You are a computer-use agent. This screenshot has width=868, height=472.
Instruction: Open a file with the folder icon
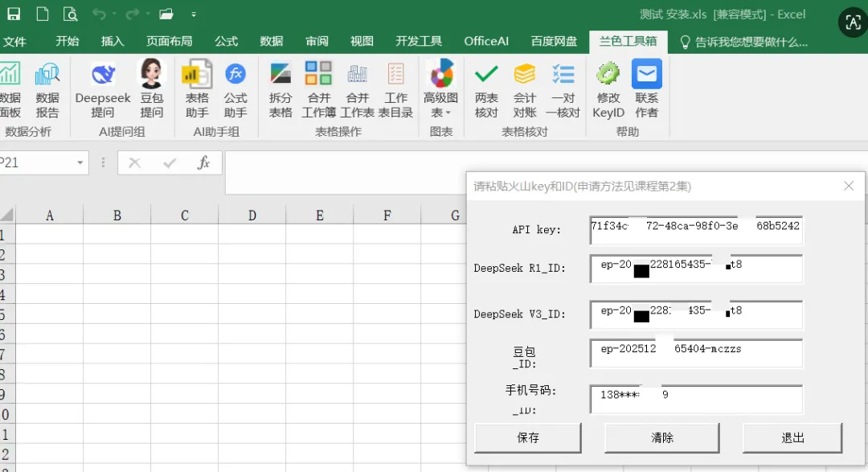click(x=166, y=14)
